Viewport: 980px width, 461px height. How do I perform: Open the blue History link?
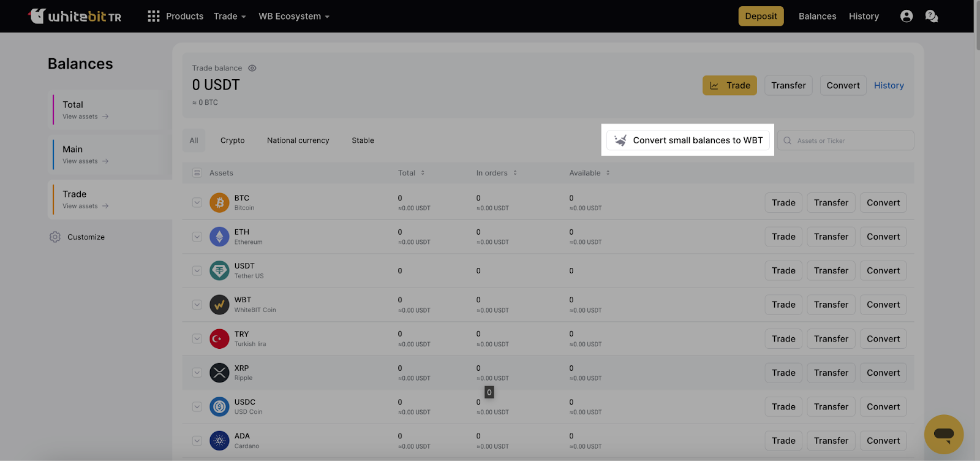point(889,85)
